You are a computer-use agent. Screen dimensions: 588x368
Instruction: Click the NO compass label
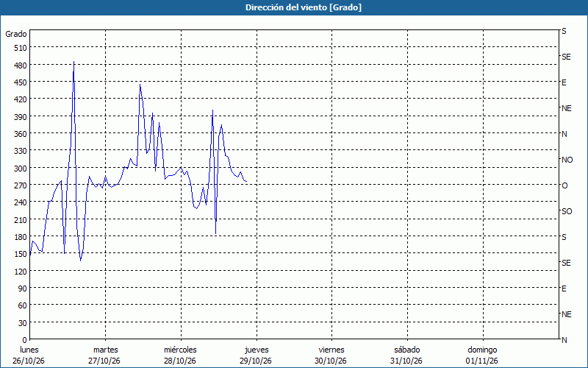(567, 160)
